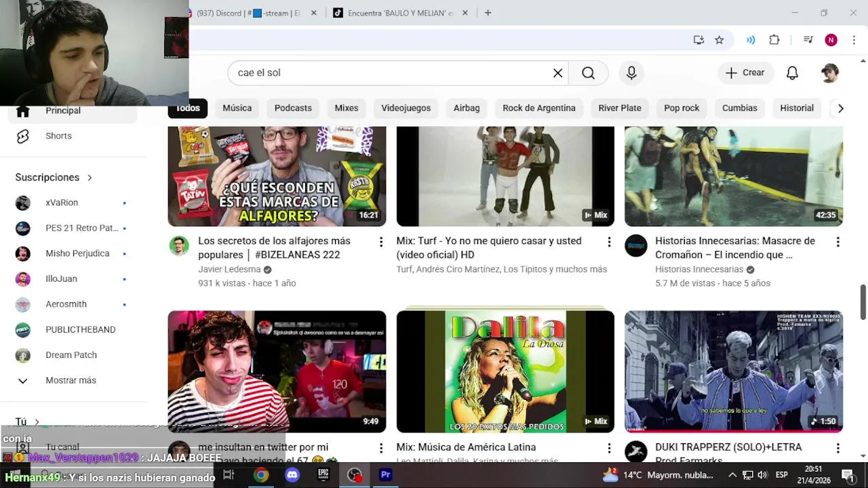Open options for Mix: Música de América Latina
Screen dimensions: 868x488
tap(609, 448)
